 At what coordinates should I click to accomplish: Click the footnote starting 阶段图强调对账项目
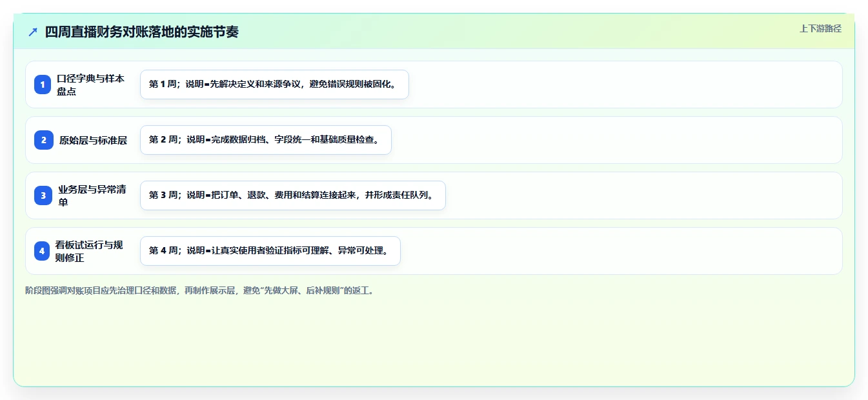(199, 290)
